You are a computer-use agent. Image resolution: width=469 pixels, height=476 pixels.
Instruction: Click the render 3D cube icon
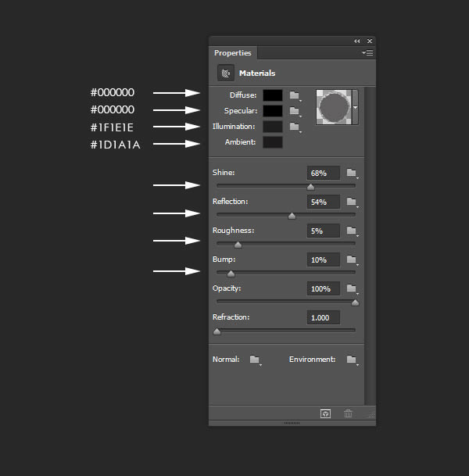pos(325,413)
